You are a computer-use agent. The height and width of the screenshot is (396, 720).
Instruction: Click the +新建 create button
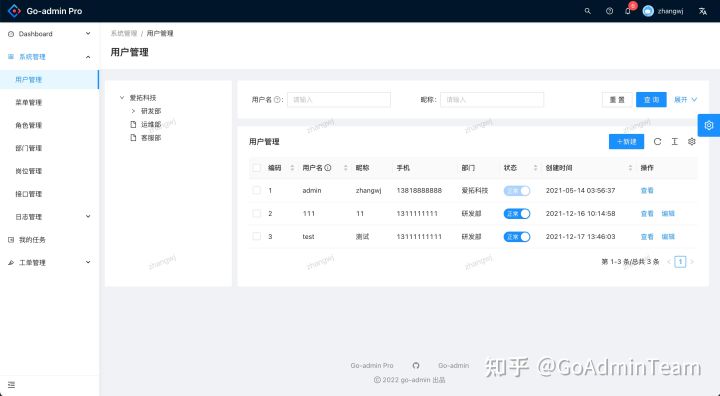tap(626, 141)
